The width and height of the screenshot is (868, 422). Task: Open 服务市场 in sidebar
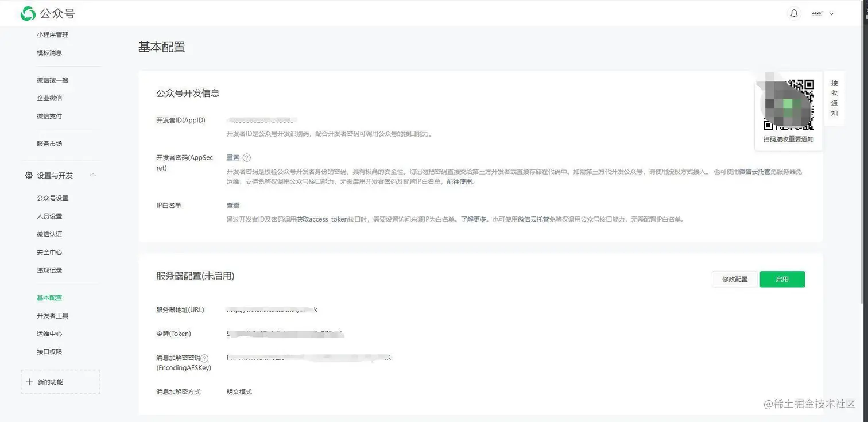(49, 144)
